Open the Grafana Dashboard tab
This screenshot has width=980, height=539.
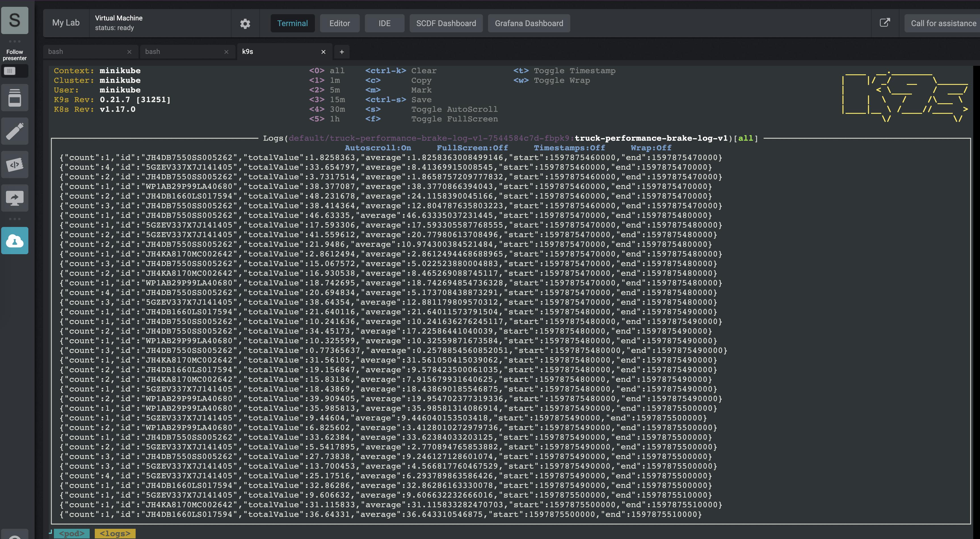point(529,24)
